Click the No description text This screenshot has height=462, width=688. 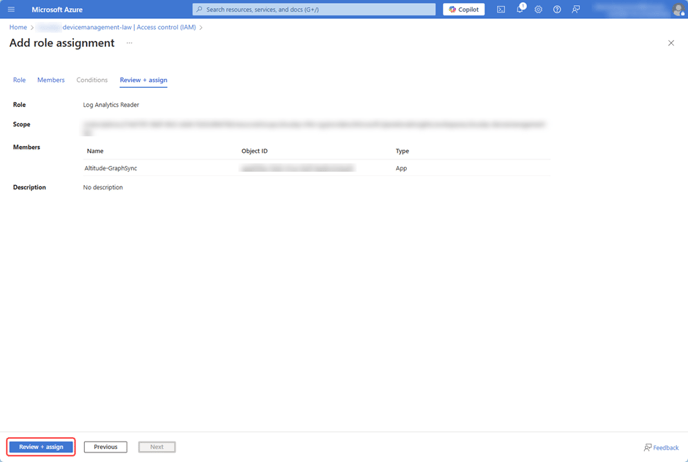coord(103,187)
